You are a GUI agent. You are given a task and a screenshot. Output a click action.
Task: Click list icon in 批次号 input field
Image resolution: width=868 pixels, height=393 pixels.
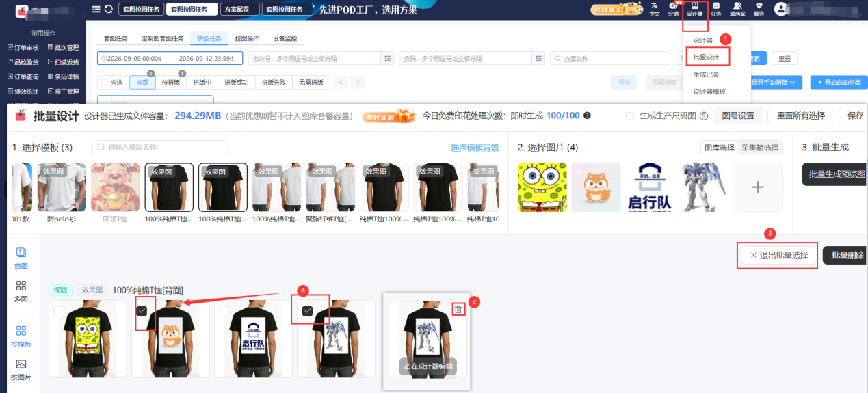point(388,59)
